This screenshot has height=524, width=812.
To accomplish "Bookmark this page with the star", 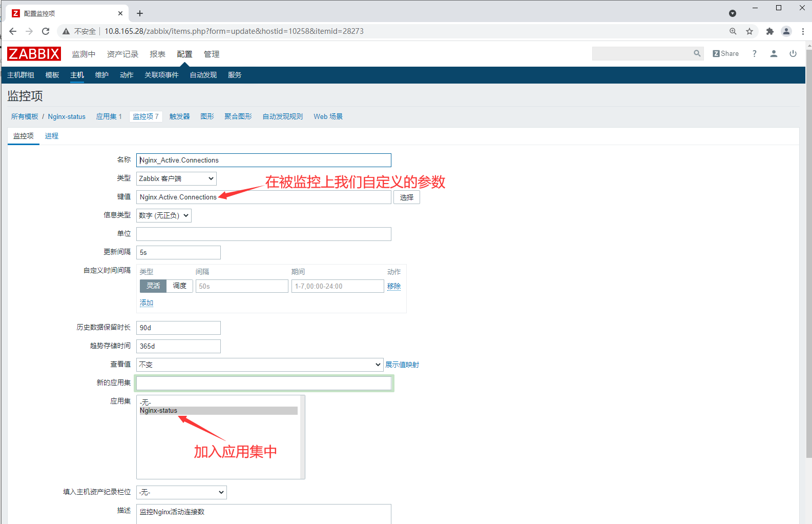I will tap(749, 31).
